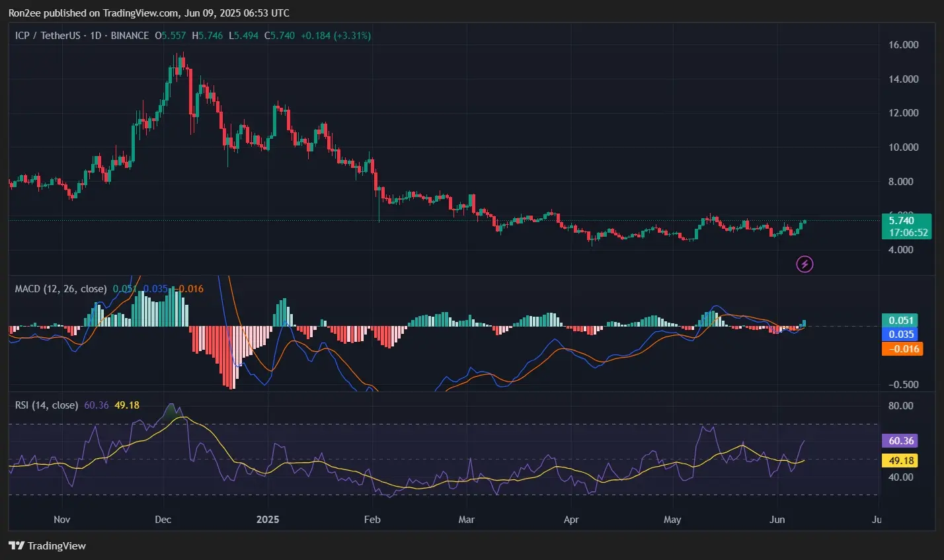944x560 pixels.
Task: Click the purple 60.36 RSI value label
Action: coord(901,441)
